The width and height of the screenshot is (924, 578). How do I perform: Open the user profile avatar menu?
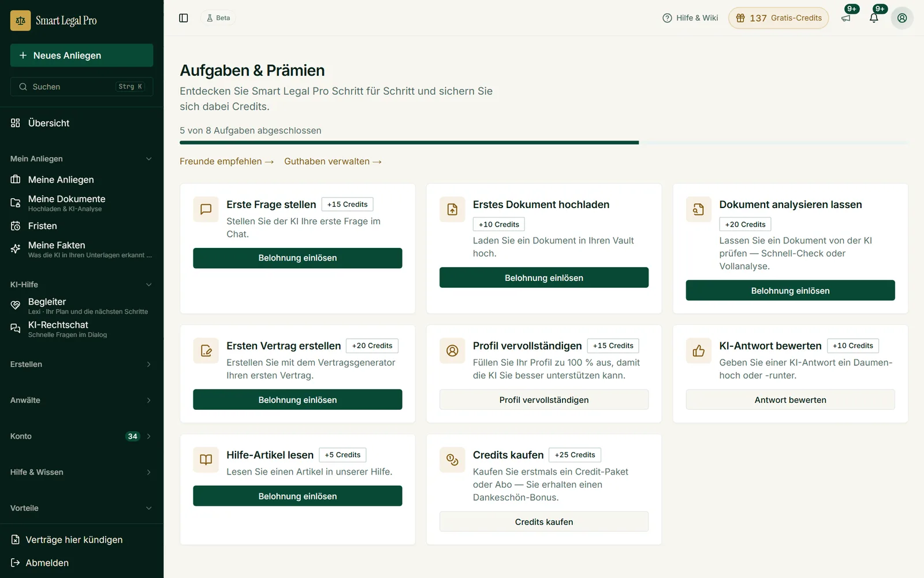(902, 18)
